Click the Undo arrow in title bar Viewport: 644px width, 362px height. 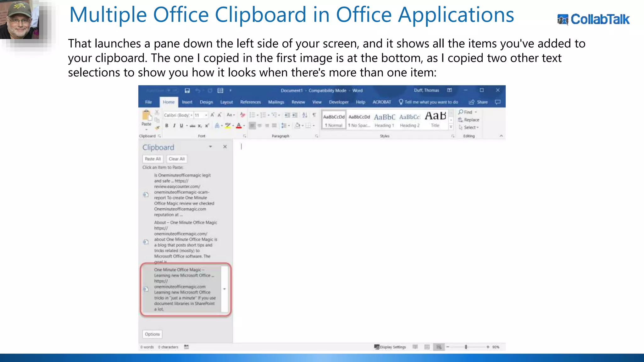[x=198, y=90]
